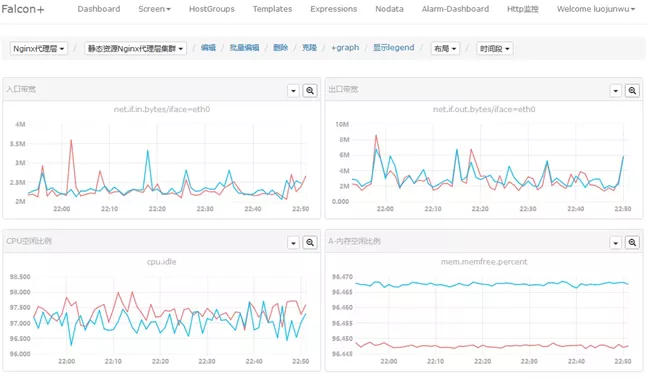Open the 布局 layout dropdown

(445, 48)
